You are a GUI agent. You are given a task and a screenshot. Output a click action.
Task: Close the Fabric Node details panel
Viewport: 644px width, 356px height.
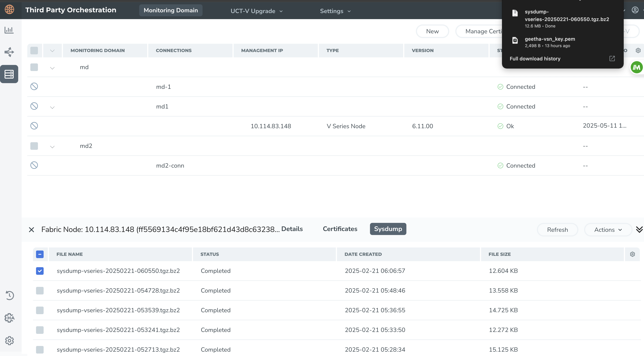(31, 230)
